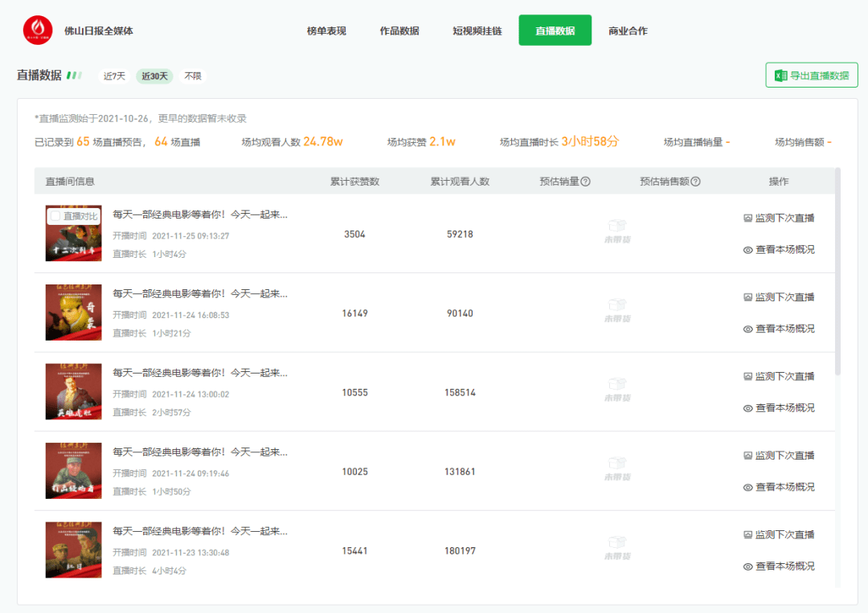Switch to the 作品数据 tab
This screenshot has width=868, height=613.
pos(399,31)
